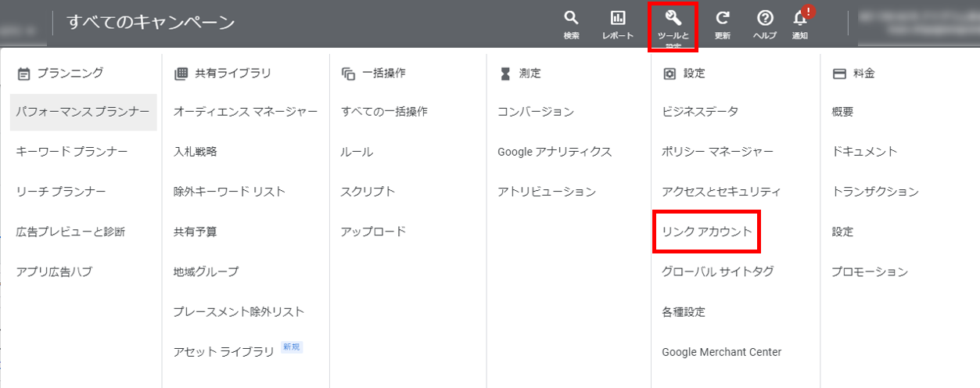Select プロモーション in billing column
Screen dimensions: 980x388
pyautogui.click(x=870, y=272)
